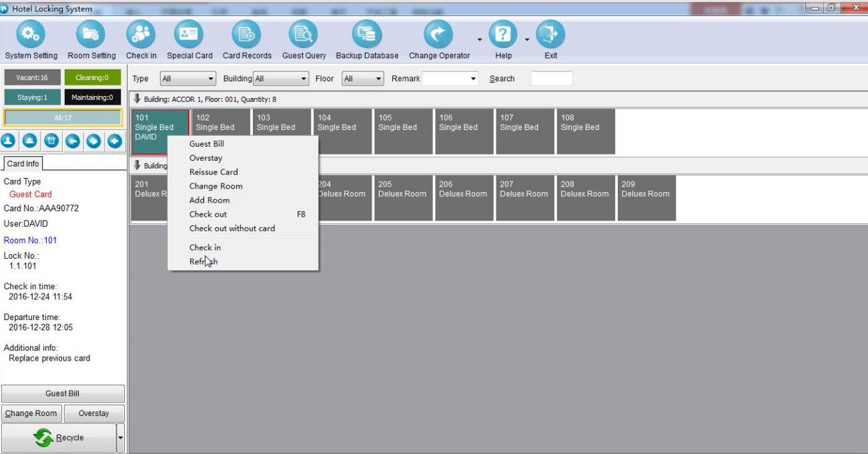This screenshot has height=454, width=868.
Task: Open the Recycle button dropdown arrow
Action: point(121,437)
